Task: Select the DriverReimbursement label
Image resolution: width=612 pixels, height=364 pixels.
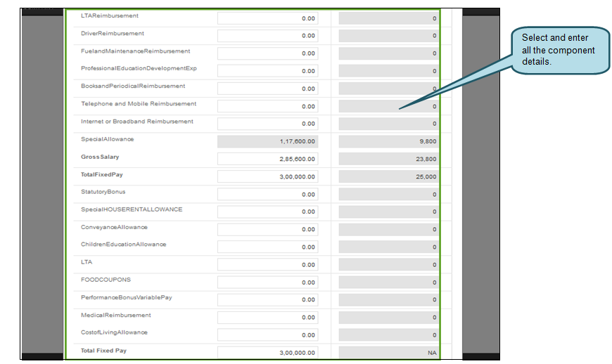Action: (113, 34)
